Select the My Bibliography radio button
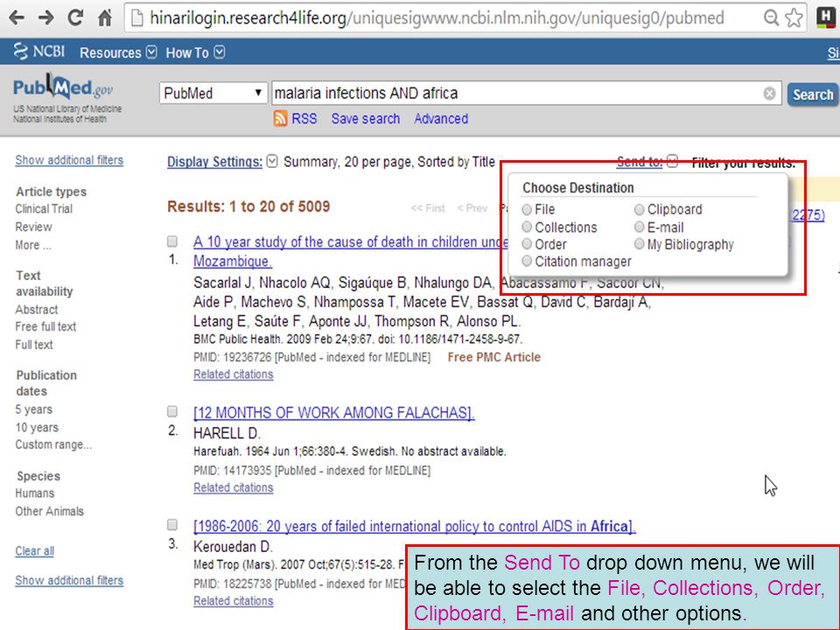840x630 pixels. click(x=639, y=244)
